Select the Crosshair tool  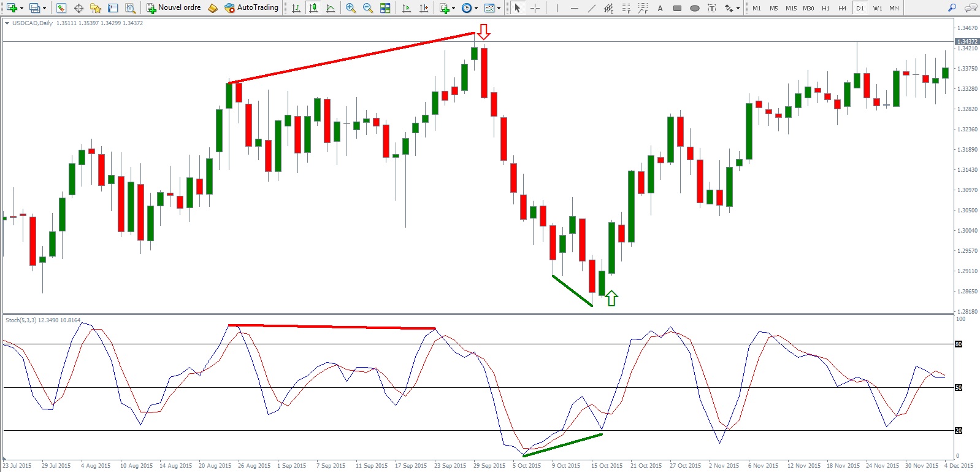535,8
